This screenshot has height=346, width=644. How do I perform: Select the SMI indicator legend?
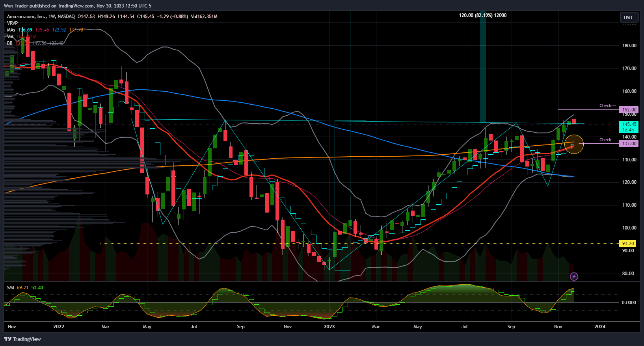(x=10, y=288)
